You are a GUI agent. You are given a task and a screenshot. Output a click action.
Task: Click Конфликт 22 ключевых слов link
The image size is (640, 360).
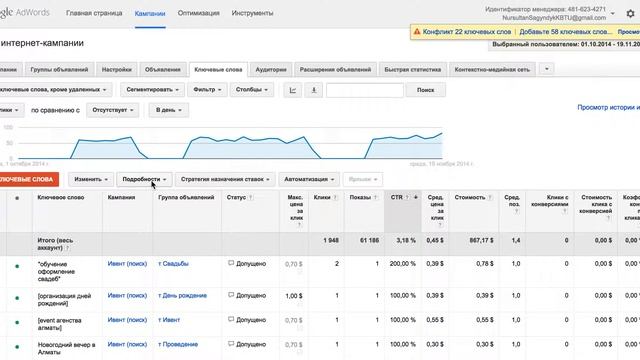click(467, 31)
